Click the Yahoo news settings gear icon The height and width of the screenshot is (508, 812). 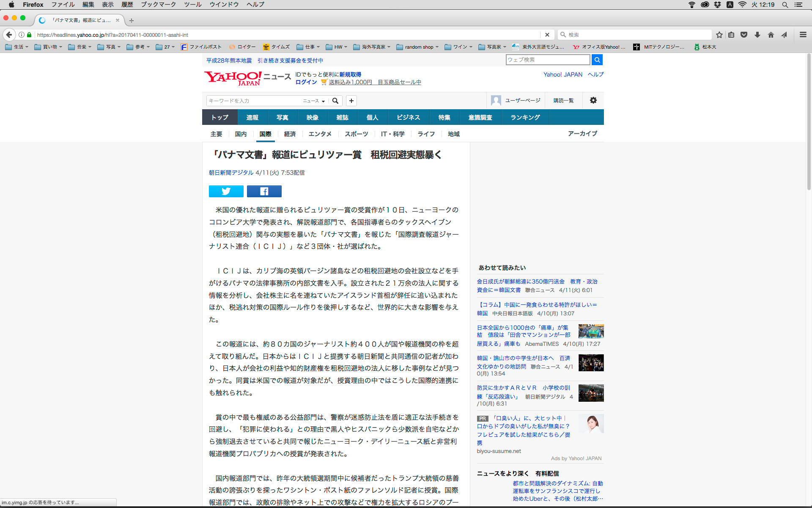(593, 100)
